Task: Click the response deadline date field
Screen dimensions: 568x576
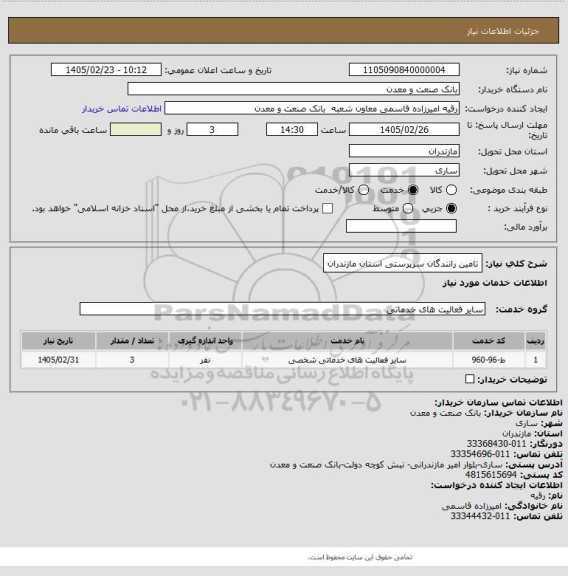Action: coord(404,130)
